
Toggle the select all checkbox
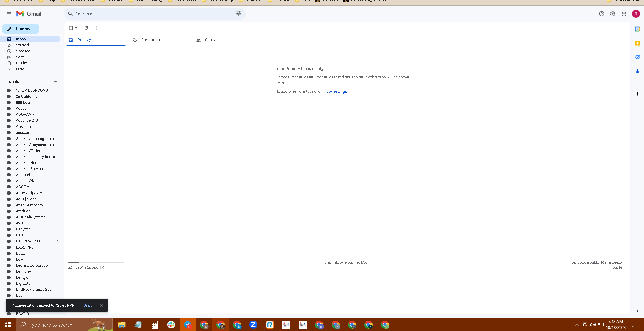coord(71,28)
